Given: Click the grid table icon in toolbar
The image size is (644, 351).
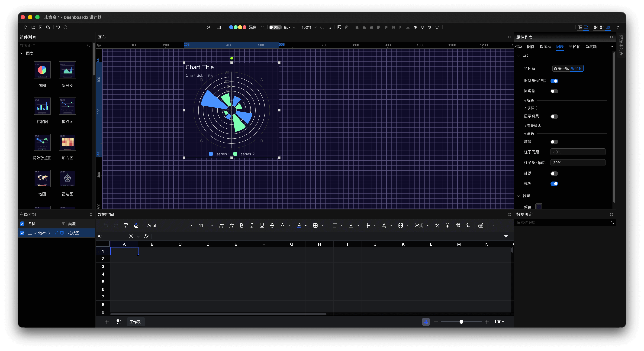Looking at the screenshot, I should (x=219, y=27).
